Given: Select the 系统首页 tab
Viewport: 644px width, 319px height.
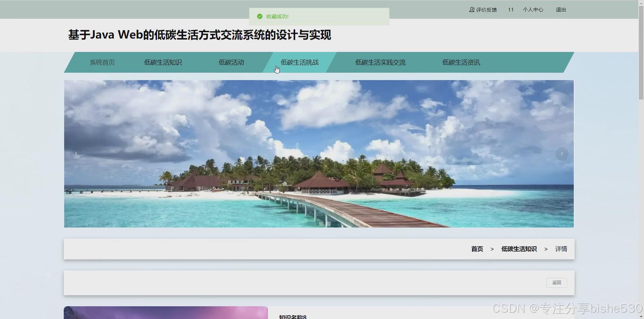Looking at the screenshot, I should [102, 62].
